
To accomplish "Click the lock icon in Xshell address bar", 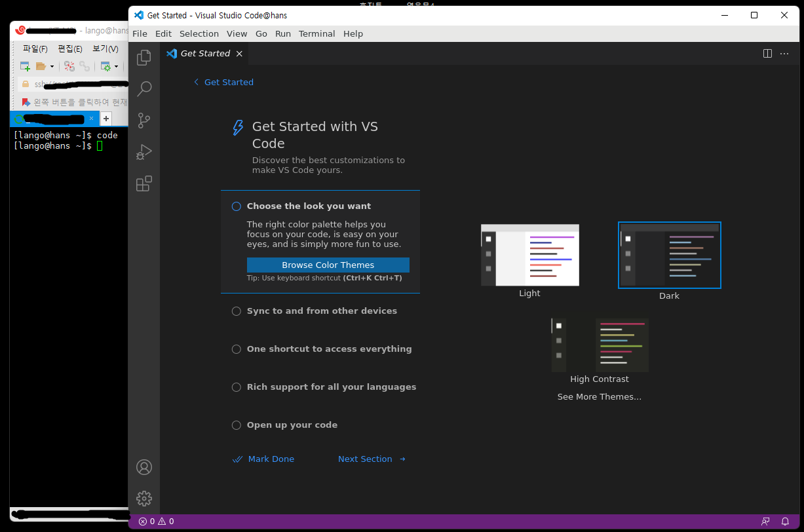I will tap(26, 84).
